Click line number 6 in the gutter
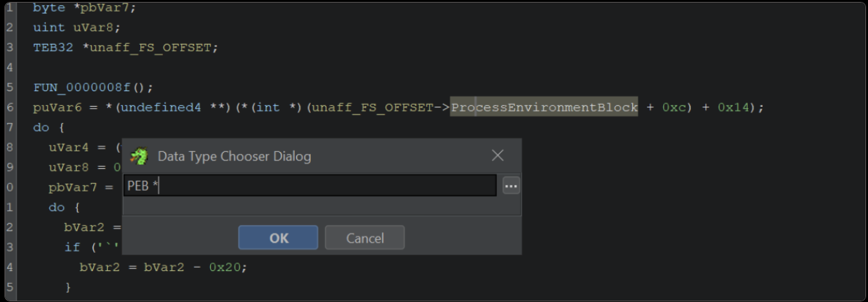This screenshot has height=302, width=868. [10, 107]
